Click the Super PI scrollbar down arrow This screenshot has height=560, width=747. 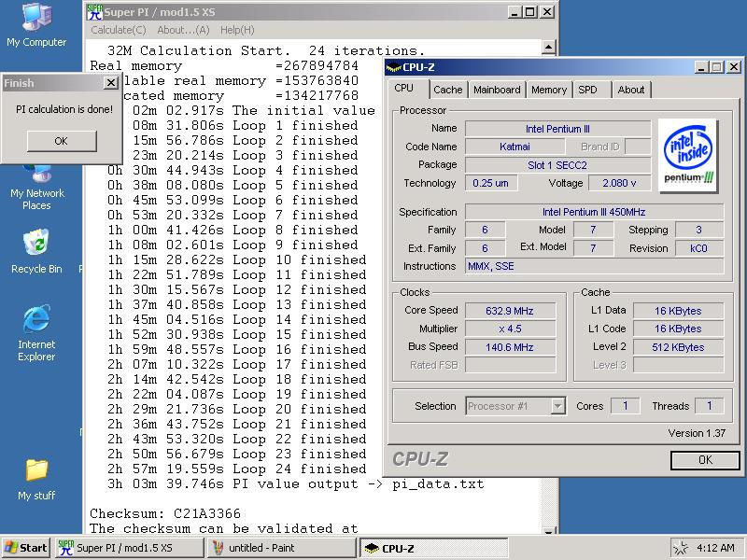pos(549,530)
